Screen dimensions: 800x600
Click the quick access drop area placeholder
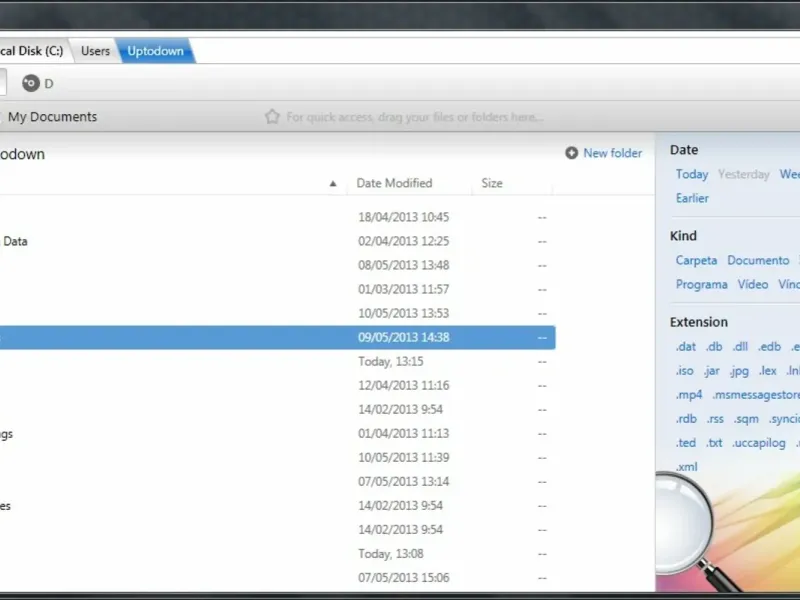pos(414,117)
